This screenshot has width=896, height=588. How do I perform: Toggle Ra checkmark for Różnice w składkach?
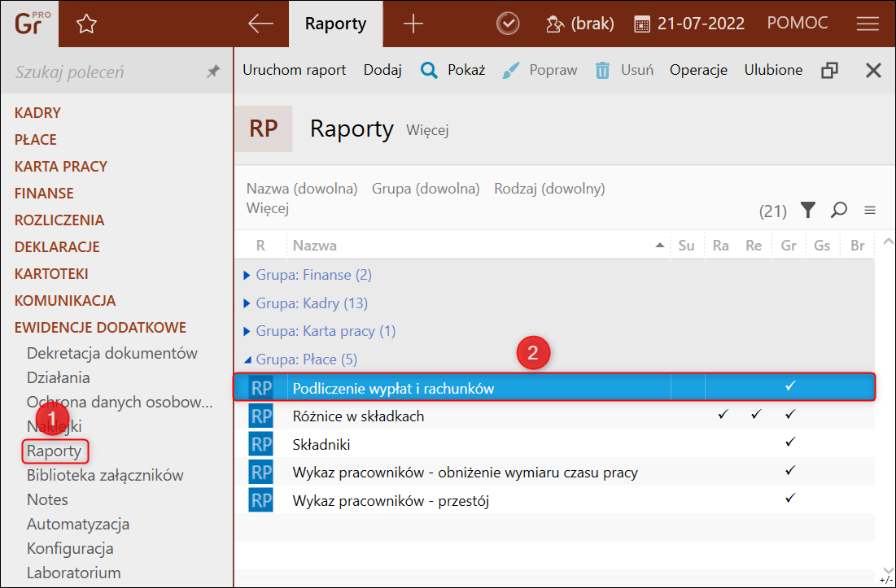[721, 415]
